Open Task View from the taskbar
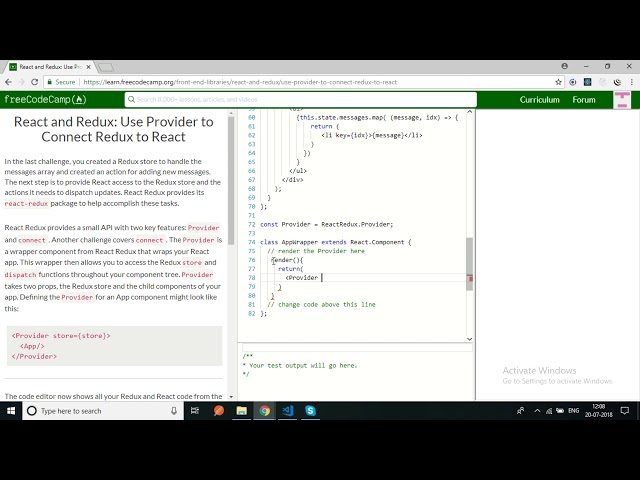 [195, 411]
